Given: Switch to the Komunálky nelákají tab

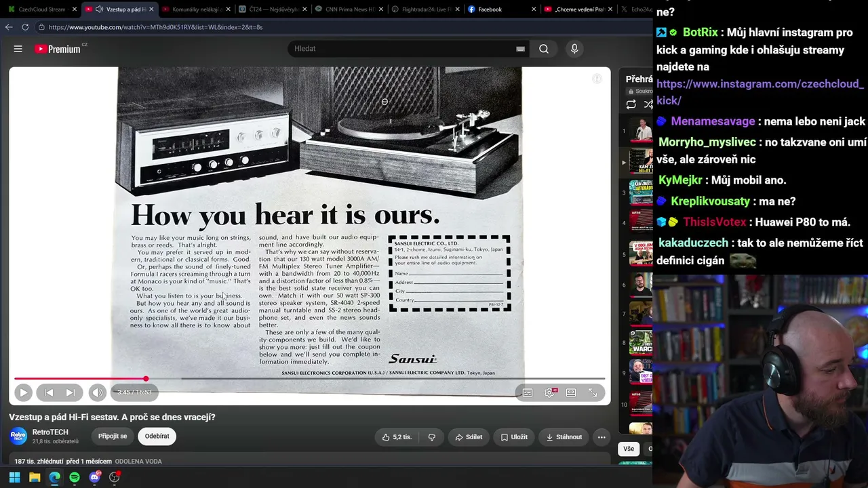Looking at the screenshot, I should point(195,9).
